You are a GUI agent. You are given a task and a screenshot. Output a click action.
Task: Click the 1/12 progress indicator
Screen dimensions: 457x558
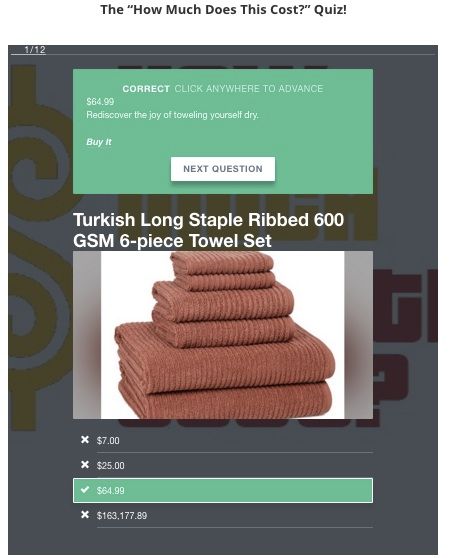pos(35,50)
